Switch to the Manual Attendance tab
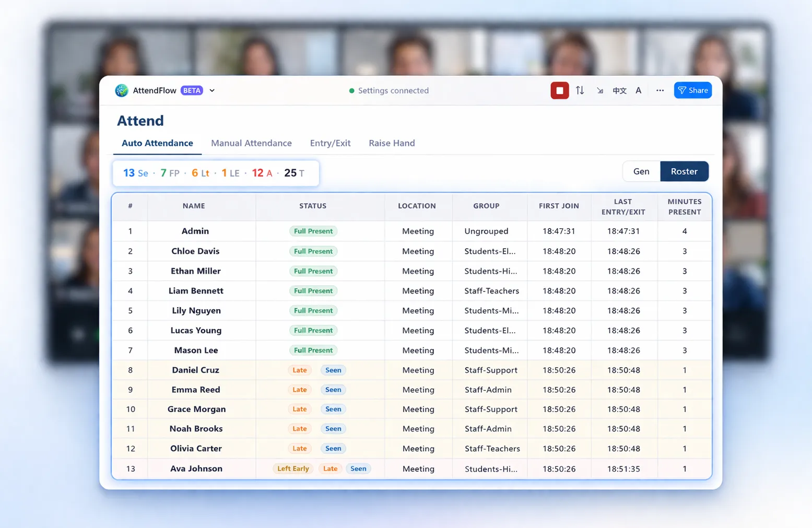 pos(251,143)
